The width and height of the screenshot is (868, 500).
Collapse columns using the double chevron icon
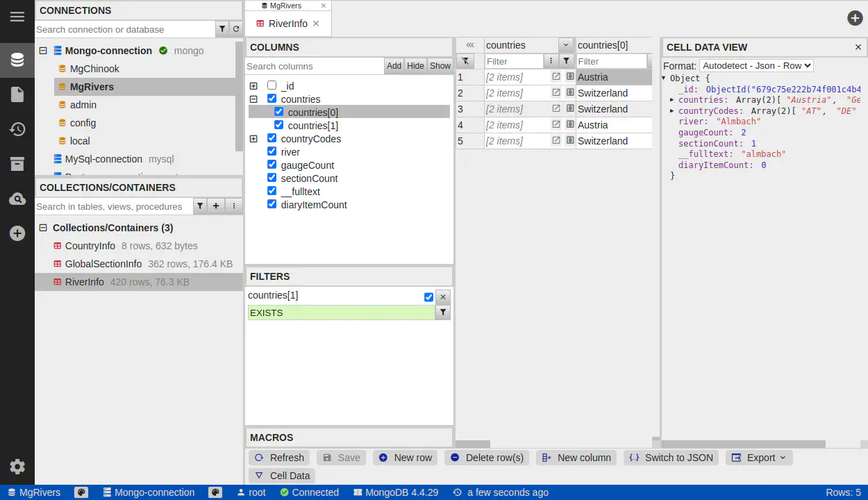pos(470,45)
